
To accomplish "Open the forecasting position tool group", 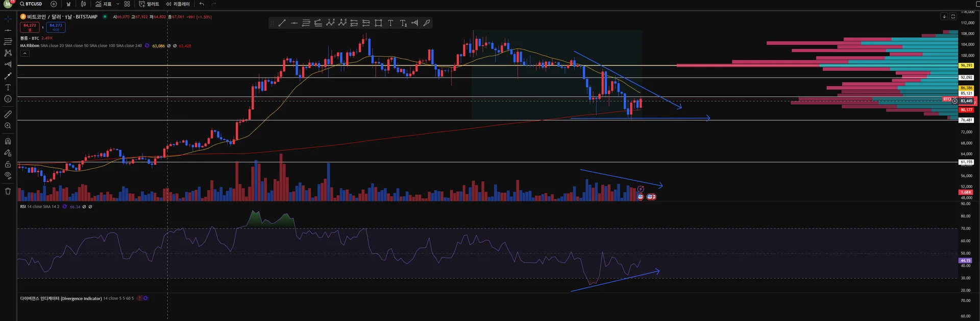I will [x=8, y=64].
